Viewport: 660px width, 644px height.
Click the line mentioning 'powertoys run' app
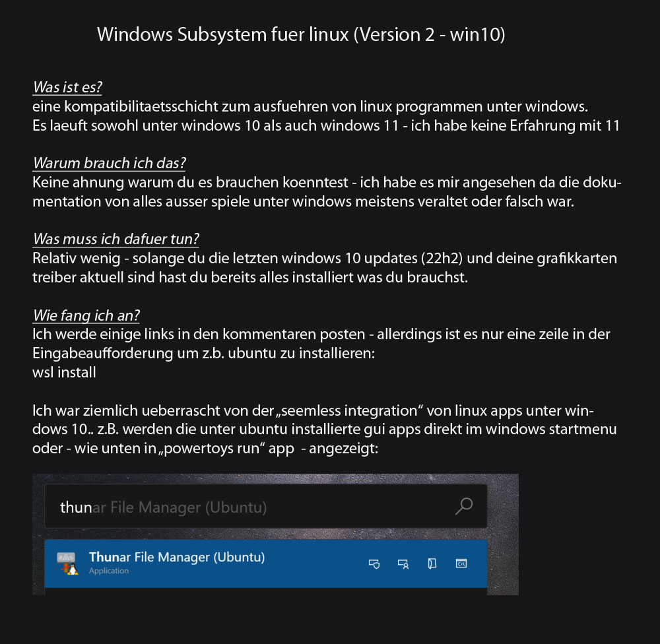[205, 448]
